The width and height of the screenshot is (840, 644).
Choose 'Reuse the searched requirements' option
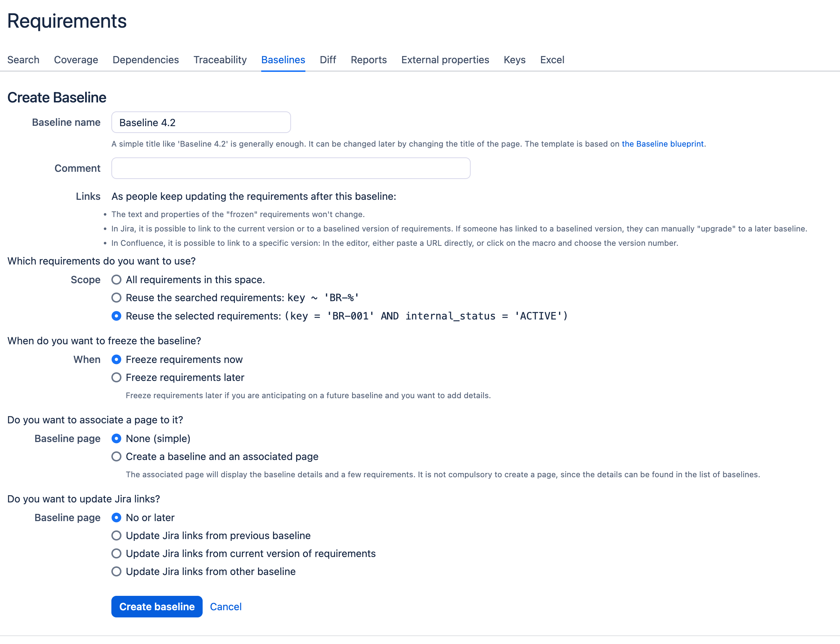point(116,298)
